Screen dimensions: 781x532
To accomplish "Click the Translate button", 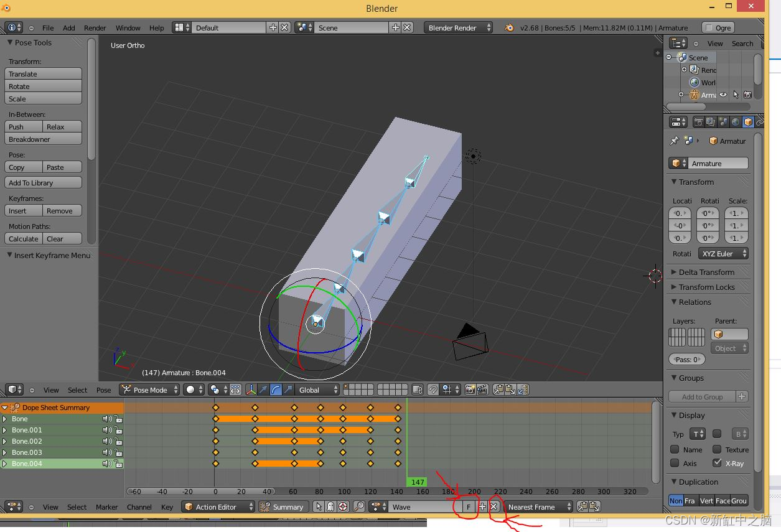I will click(x=43, y=73).
